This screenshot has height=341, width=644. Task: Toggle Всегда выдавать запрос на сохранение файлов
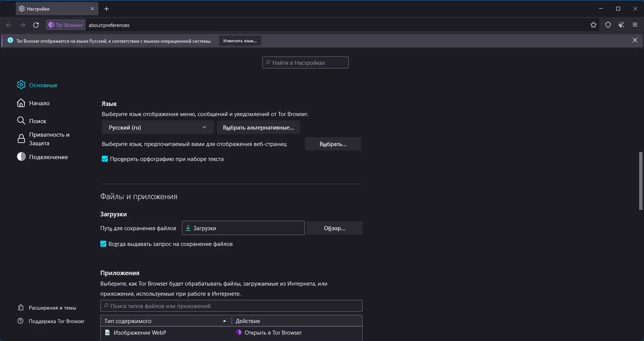coord(103,244)
